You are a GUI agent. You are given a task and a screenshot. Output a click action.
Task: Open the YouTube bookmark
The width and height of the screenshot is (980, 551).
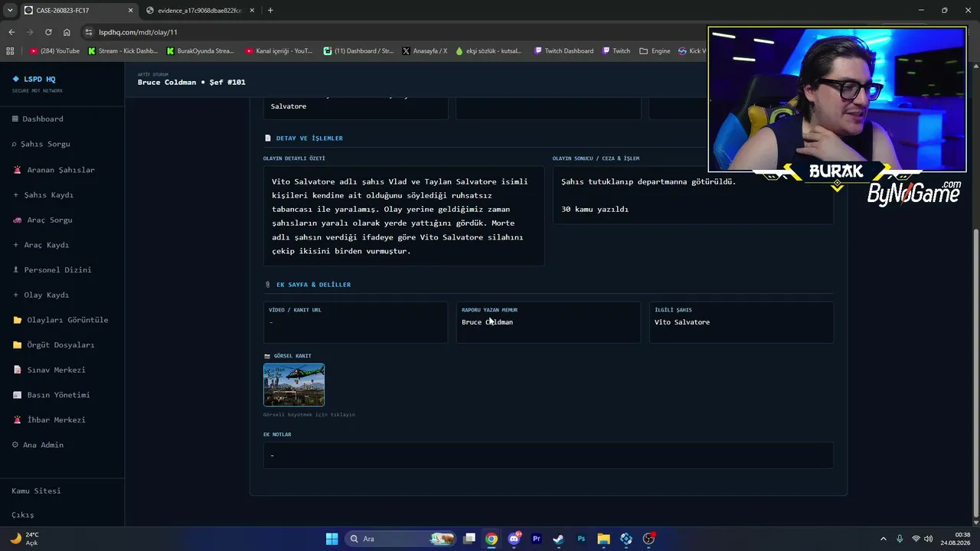pos(55,51)
